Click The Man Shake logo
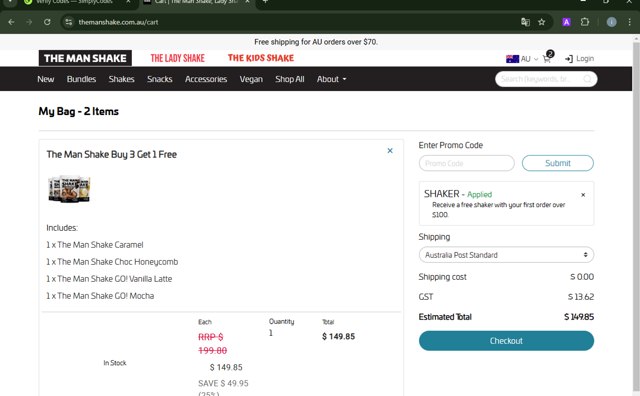The image size is (640, 396). click(x=85, y=58)
